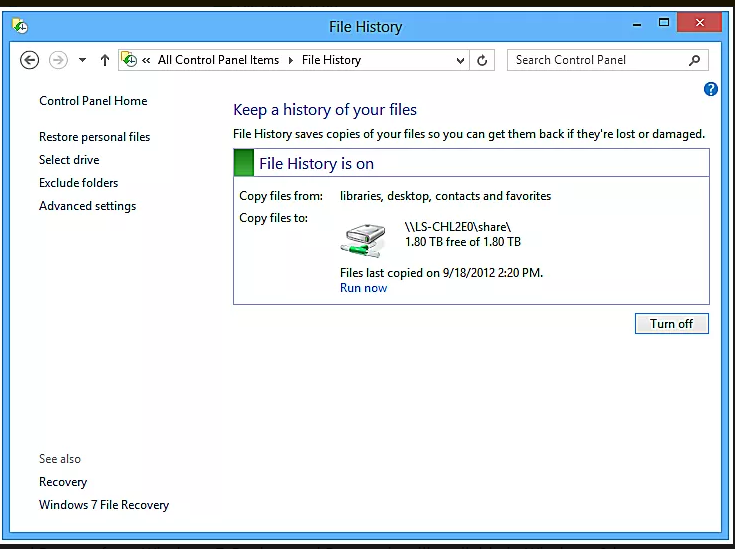Screen dimensions: 735x549
Task: Start a backup with Run now
Action: tap(364, 288)
